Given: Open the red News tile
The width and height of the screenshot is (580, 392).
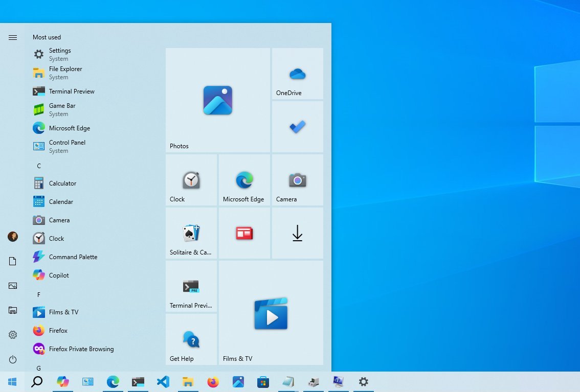Looking at the screenshot, I should pos(244,233).
